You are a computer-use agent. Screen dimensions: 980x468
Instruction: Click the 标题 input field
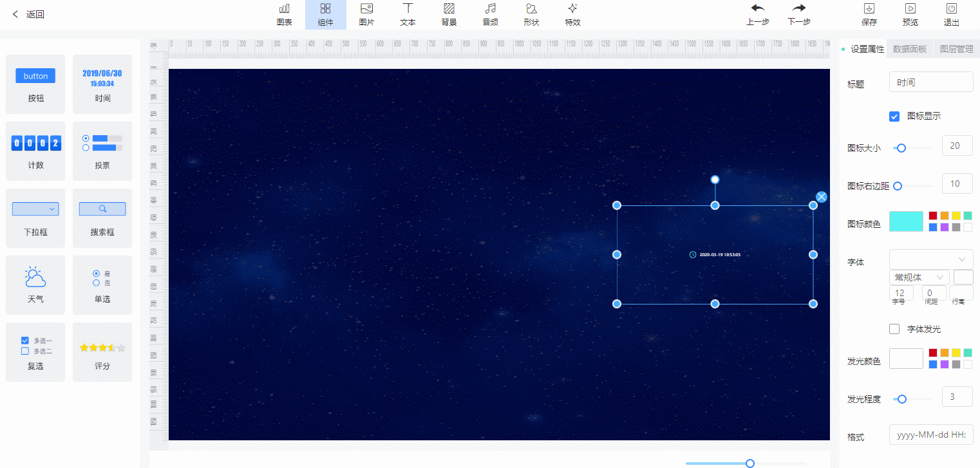point(931,82)
